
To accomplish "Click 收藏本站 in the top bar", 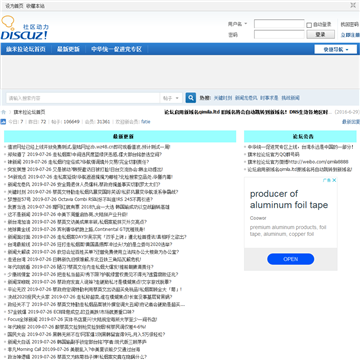I will (35, 6).
